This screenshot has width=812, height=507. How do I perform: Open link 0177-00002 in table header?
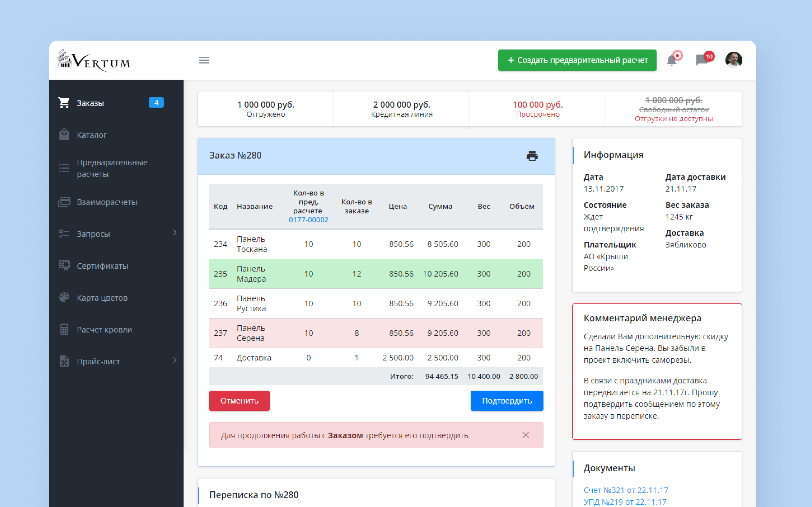[x=308, y=220]
